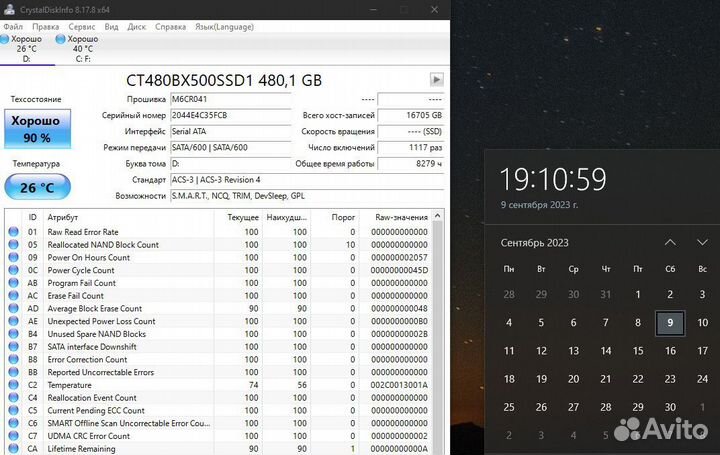
Task: Click the status icon for Erase Fail Count
Action: [x=13, y=296]
